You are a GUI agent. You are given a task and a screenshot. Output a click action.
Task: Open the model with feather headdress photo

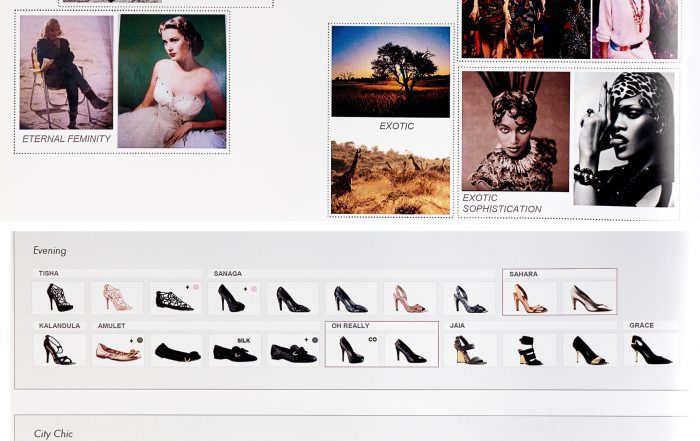coord(516,132)
